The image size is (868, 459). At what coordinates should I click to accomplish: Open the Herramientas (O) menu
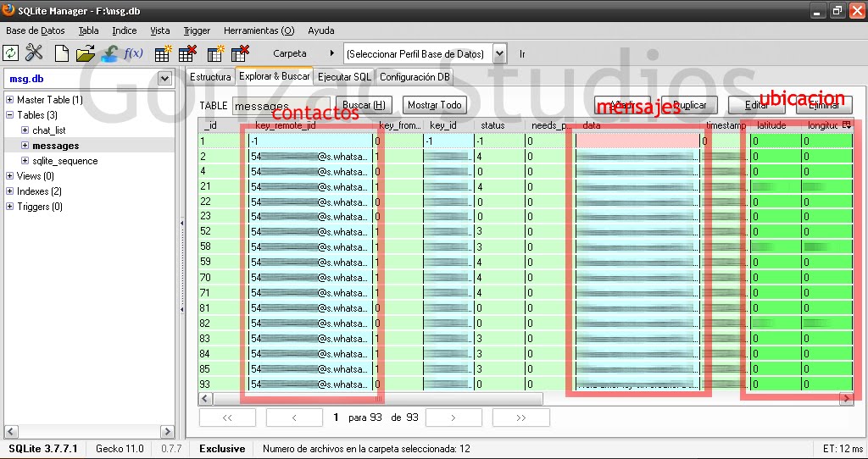click(x=259, y=30)
